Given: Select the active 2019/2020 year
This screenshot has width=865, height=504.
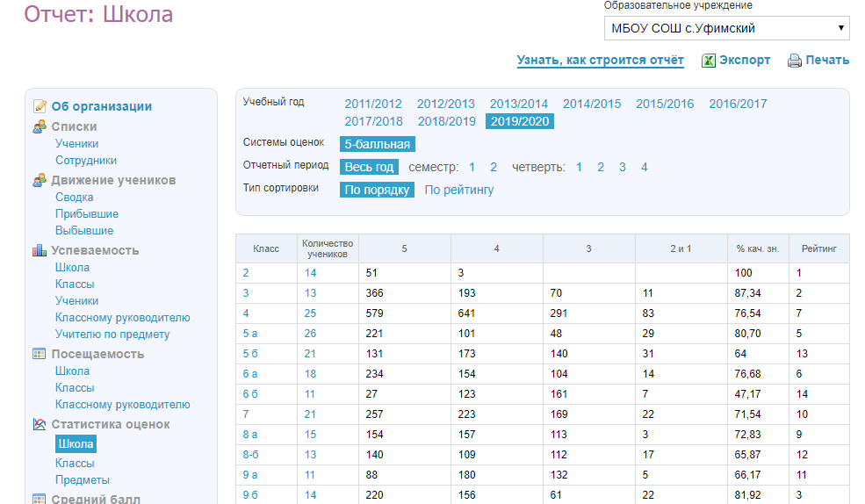Looking at the screenshot, I should [520, 121].
